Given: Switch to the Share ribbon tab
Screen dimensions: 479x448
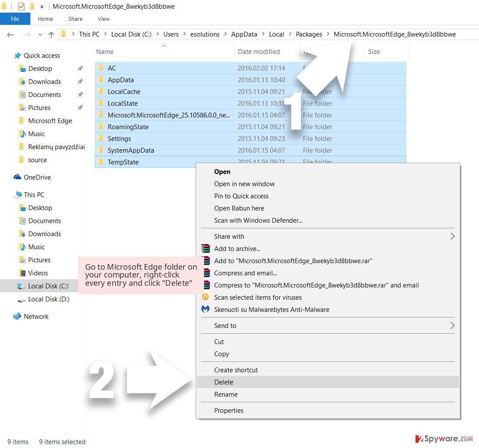Looking at the screenshot, I should (x=75, y=19).
